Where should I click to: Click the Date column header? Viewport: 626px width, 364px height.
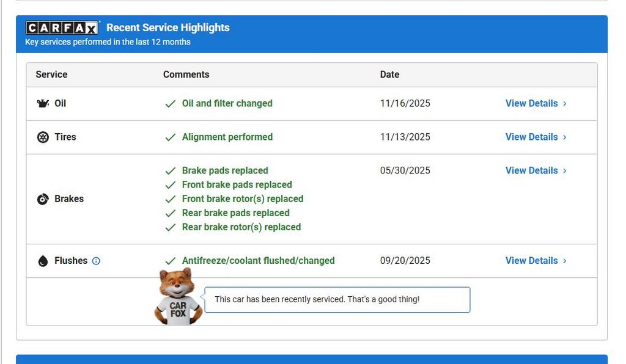point(389,75)
